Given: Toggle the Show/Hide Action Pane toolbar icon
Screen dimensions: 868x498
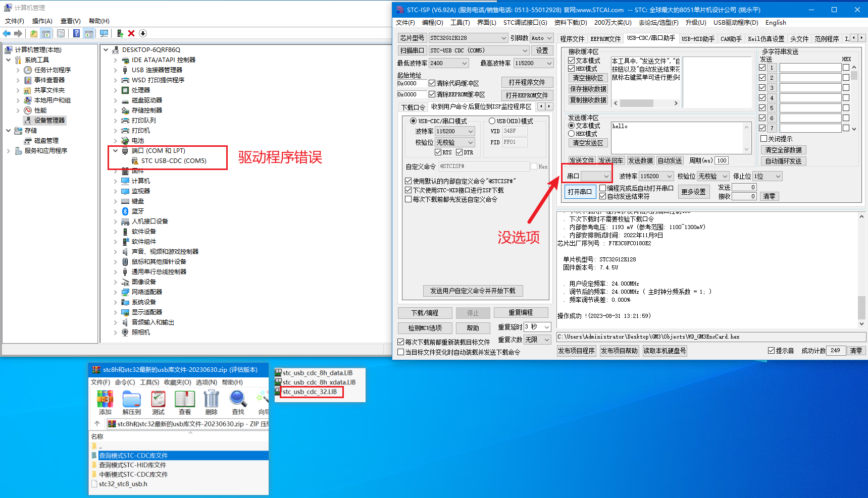Looking at the screenshot, I should tap(89, 33).
